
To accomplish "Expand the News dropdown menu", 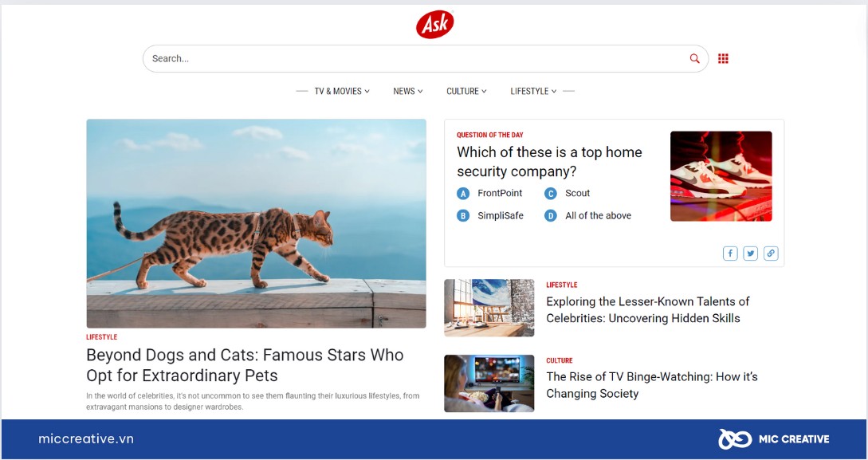I will (x=408, y=92).
